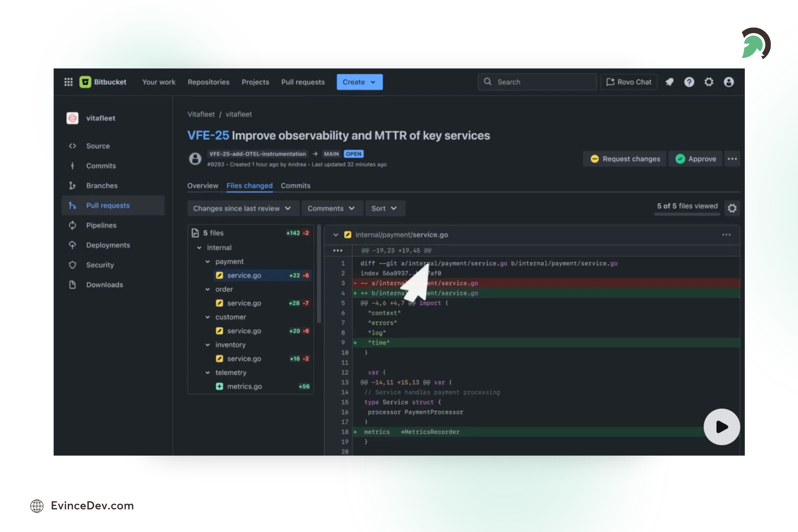Open Pull requests in top navigation
The width and height of the screenshot is (798, 532).
(303, 82)
